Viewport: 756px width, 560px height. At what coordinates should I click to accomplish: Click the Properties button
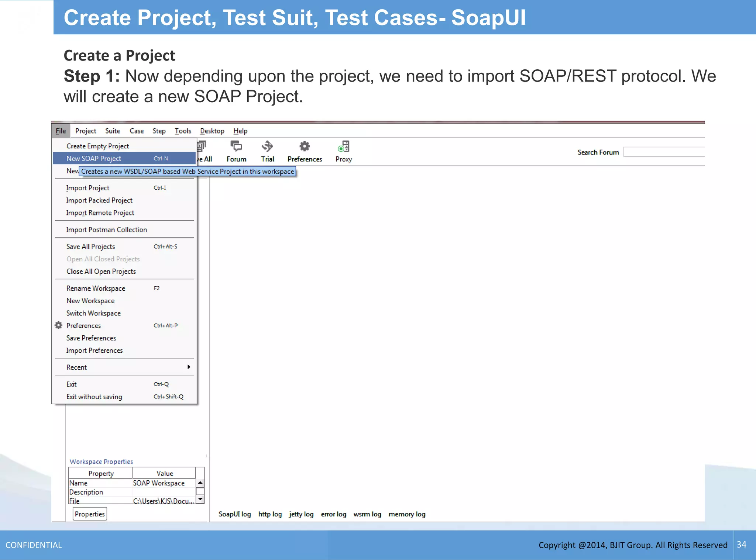point(90,514)
